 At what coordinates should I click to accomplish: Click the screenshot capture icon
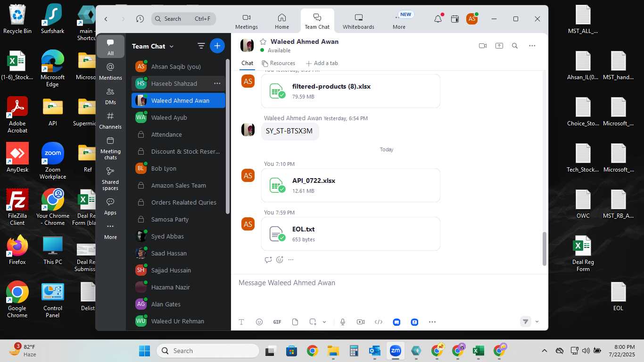[313, 322]
